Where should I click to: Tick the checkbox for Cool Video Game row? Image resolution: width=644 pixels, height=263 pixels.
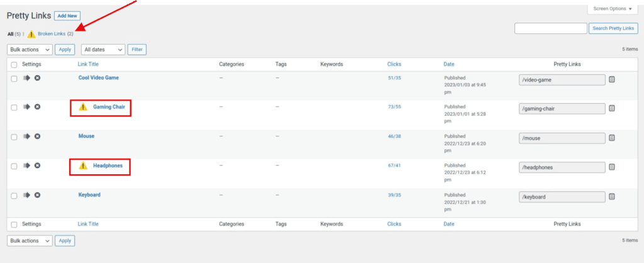pyautogui.click(x=14, y=78)
